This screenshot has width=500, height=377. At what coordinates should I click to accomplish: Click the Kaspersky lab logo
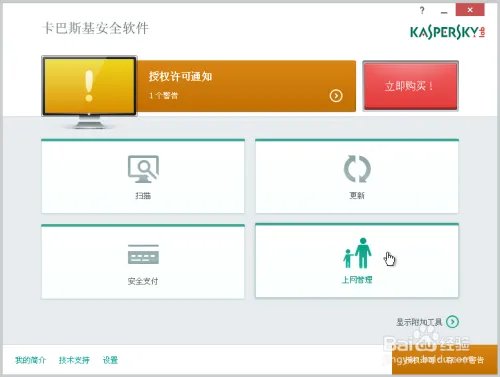point(447,32)
